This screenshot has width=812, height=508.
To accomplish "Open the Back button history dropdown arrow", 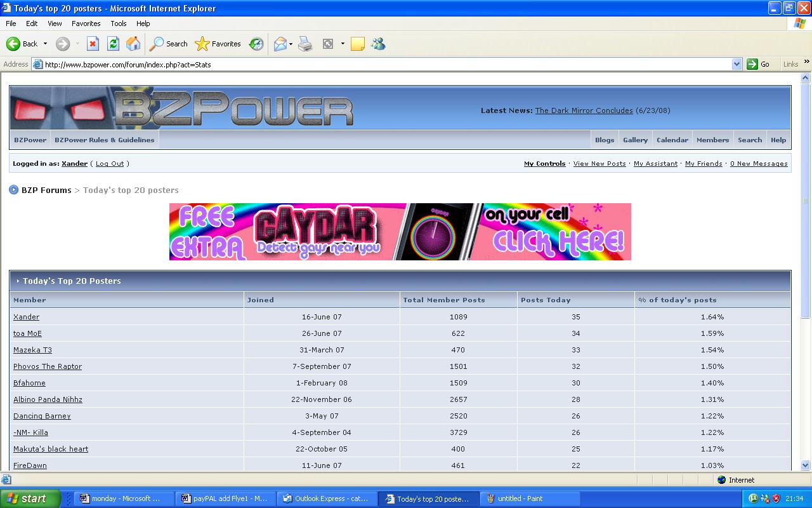I will point(45,44).
